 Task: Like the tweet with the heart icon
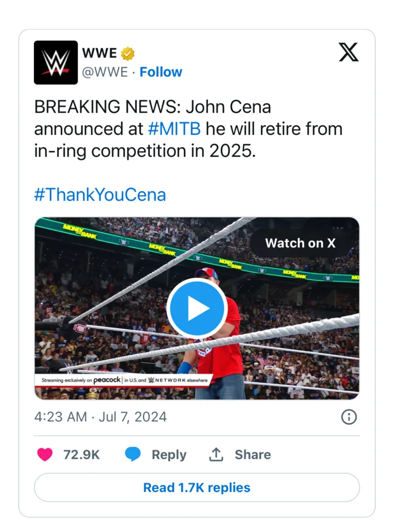point(45,455)
